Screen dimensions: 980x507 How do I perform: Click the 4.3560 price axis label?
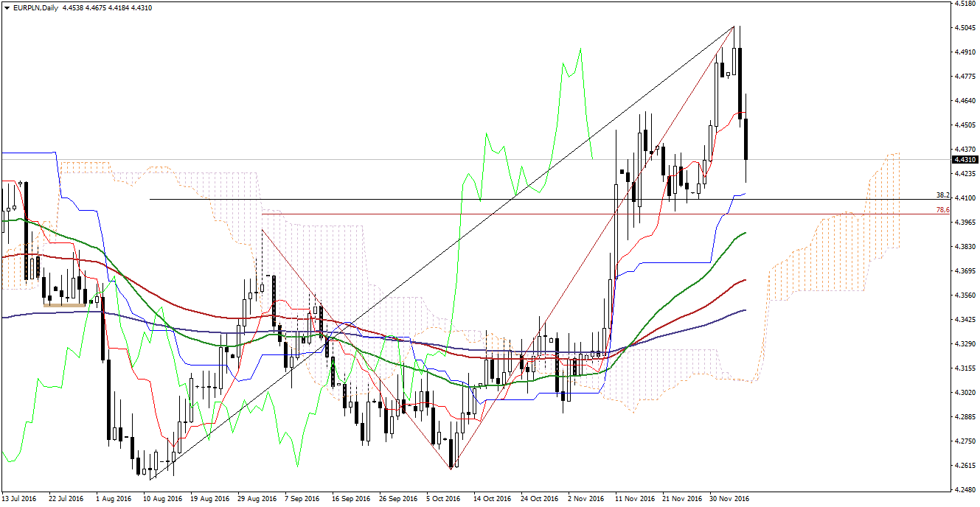click(x=965, y=296)
